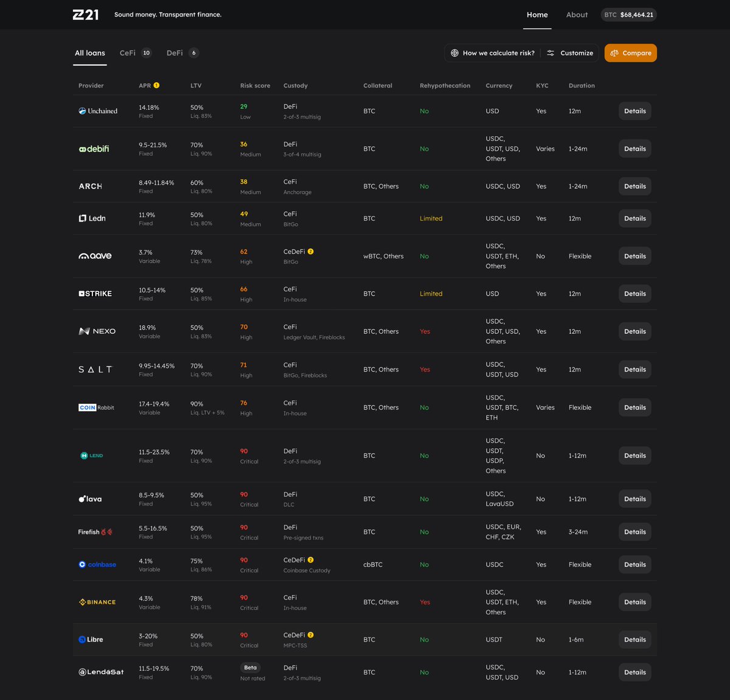Open Details for Firefish
Viewport: 730px width, 700px height.
click(x=635, y=532)
